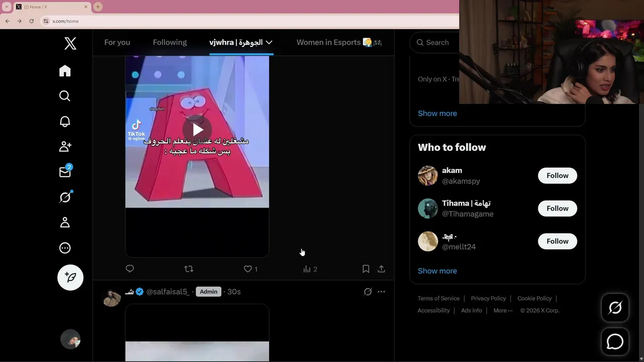Open @mellt24 profile avatar
Image resolution: width=644 pixels, height=362 pixels.
pyautogui.click(x=428, y=241)
